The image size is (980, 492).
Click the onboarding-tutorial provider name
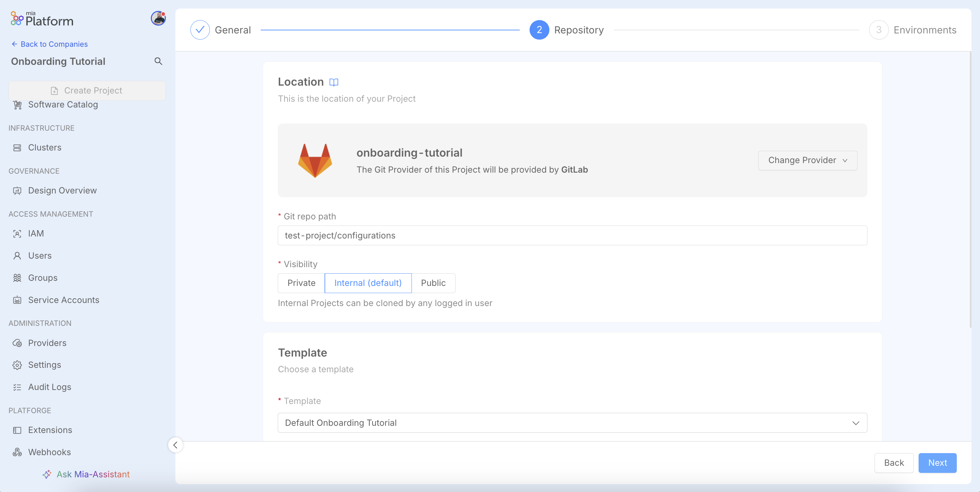tap(409, 153)
